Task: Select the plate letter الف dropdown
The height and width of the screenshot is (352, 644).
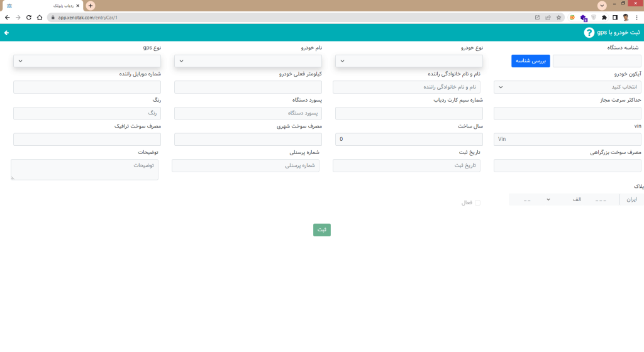Action: (x=560, y=199)
